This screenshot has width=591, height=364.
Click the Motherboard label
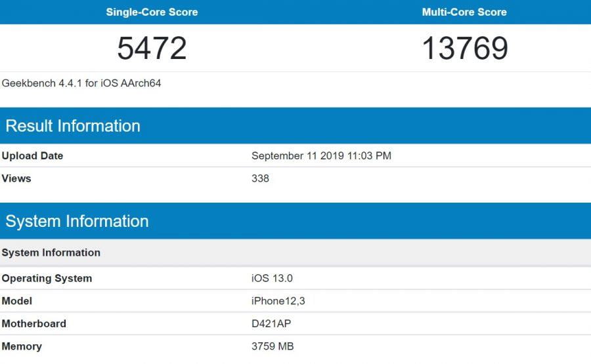point(34,324)
